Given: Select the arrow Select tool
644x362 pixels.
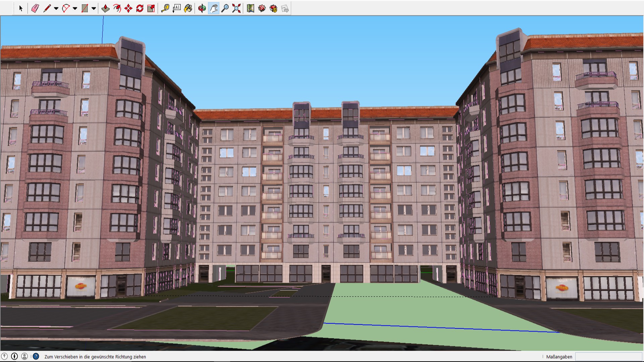Looking at the screenshot, I should pyautogui.click(x=21, y=8).
